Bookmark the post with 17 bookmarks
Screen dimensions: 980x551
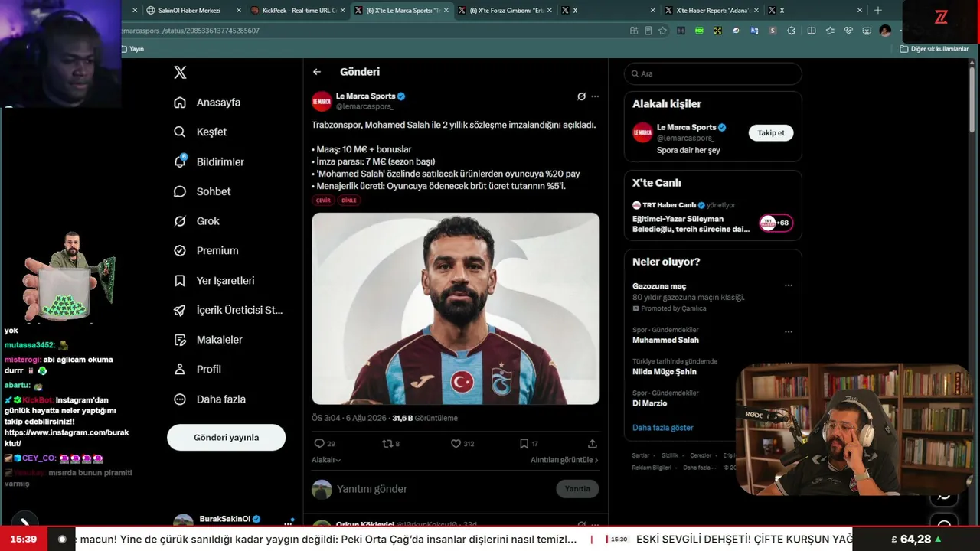click(x=524, y=443)
